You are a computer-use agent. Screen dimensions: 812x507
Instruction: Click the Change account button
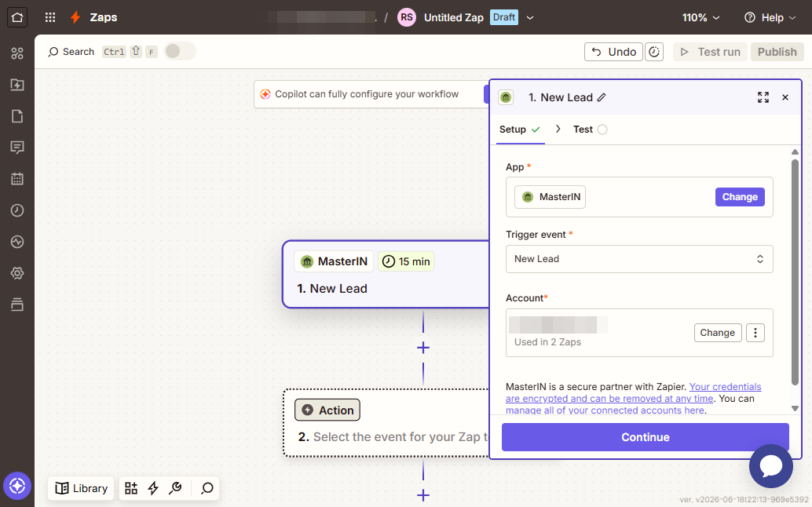click(717, 333)
